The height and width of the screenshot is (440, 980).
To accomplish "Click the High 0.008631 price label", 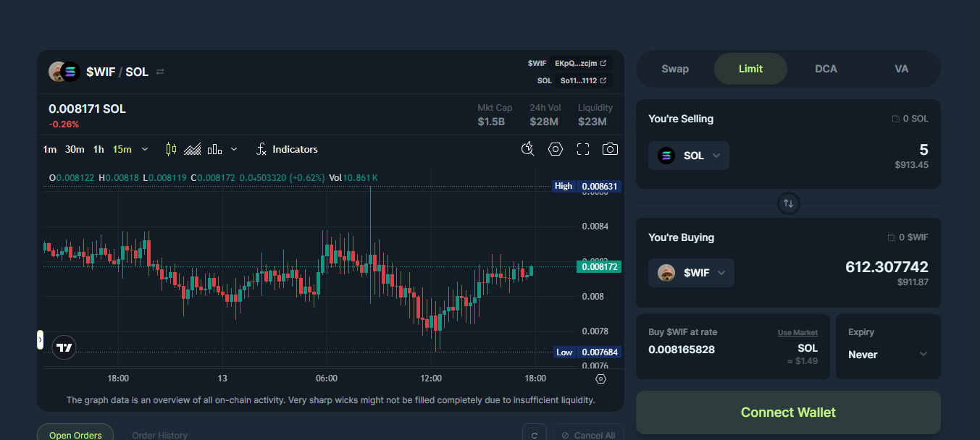I will tap(587, 186).
